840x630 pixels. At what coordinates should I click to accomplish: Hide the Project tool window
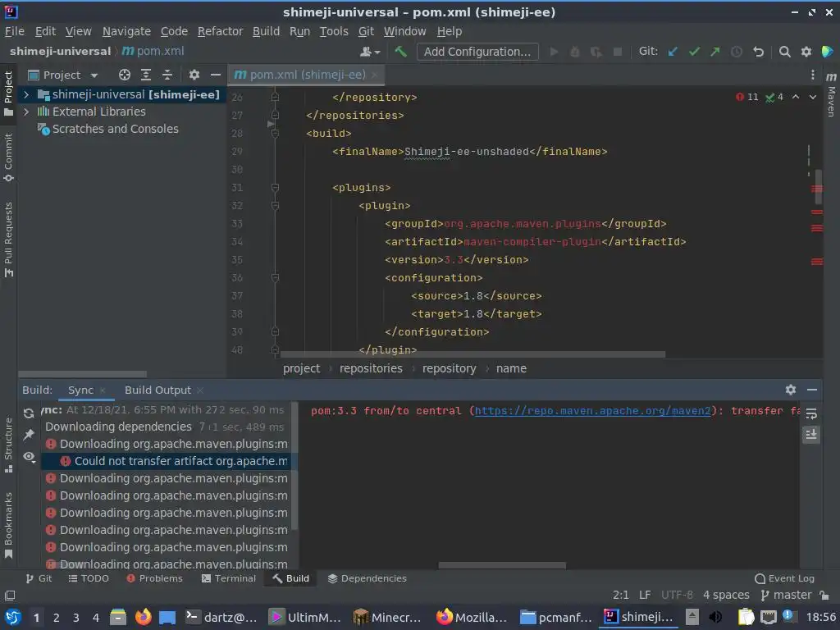tap(216, 75)
